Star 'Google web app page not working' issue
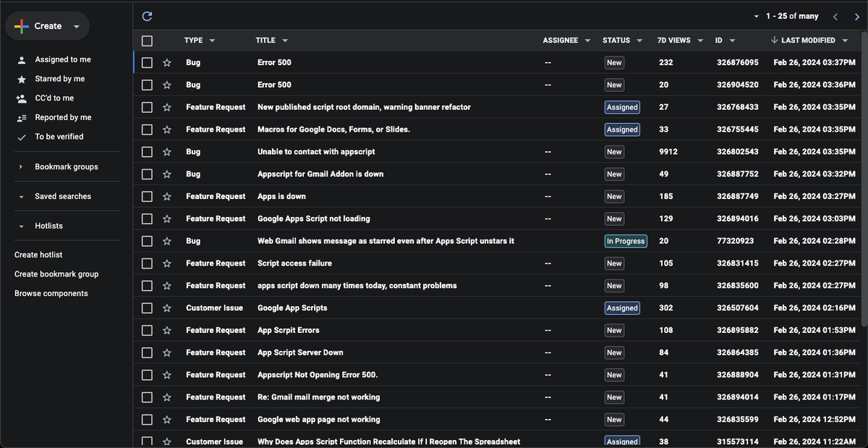 (167, 420)
